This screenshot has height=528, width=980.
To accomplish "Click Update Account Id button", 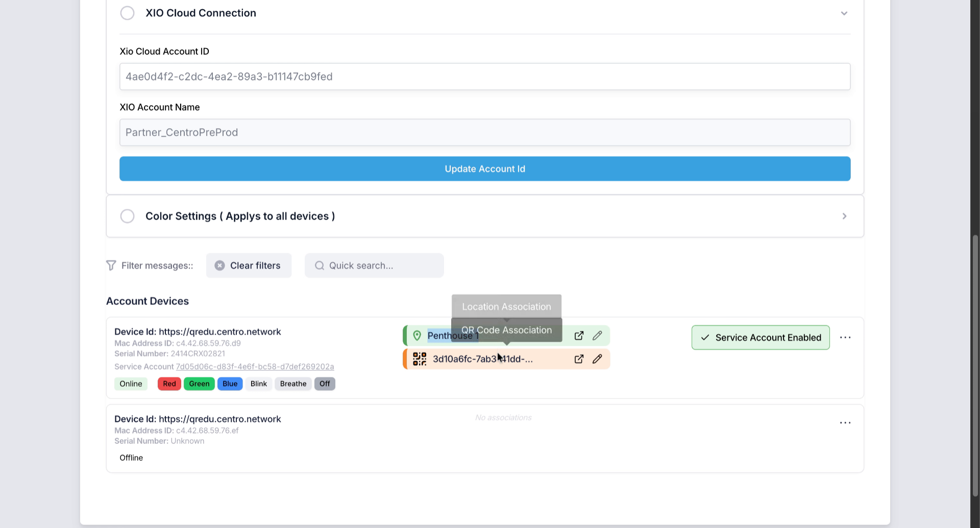I will pyautogui.click(x=485, y=169).
